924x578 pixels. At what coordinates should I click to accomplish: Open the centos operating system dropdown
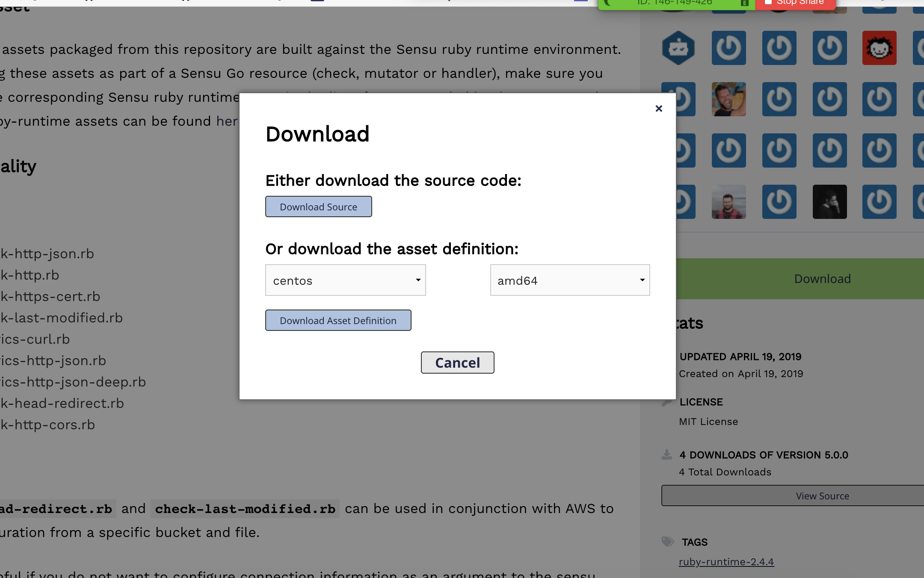coord(345,280)
